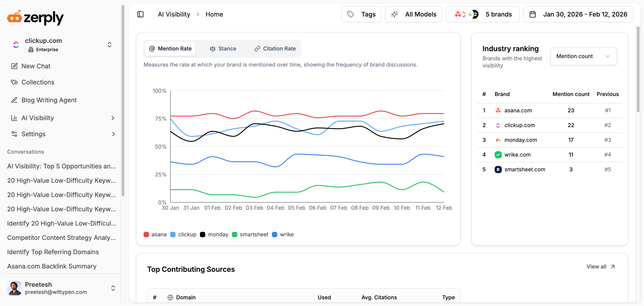Viewport: 644px width, 306px height.
Task: Toggle the asana series in chart legend
Action: pyautogui.click(x=155, y=234)
